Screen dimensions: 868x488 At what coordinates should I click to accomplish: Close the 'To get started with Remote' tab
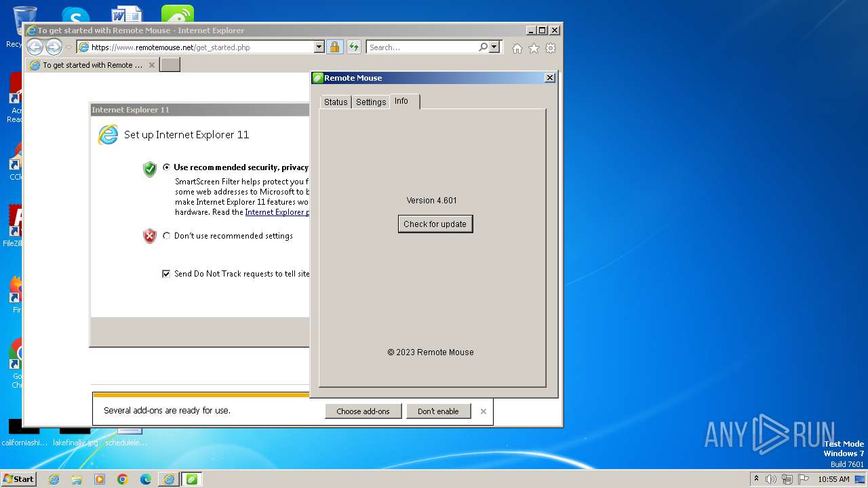click(152, 65)
